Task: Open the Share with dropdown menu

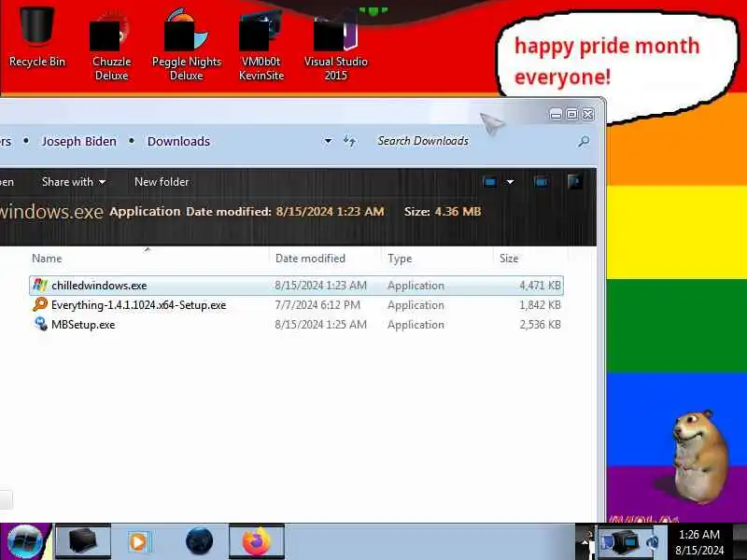Action: coord(74,182)
